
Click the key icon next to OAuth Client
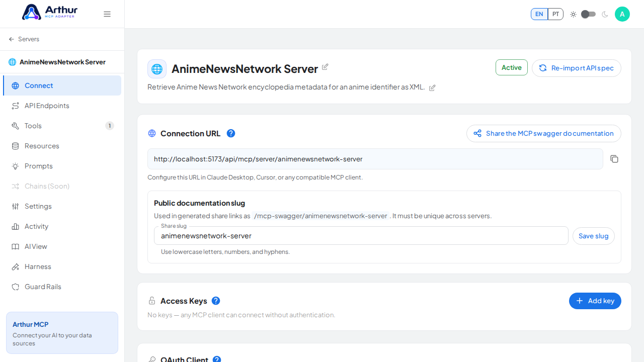point(152,359)
